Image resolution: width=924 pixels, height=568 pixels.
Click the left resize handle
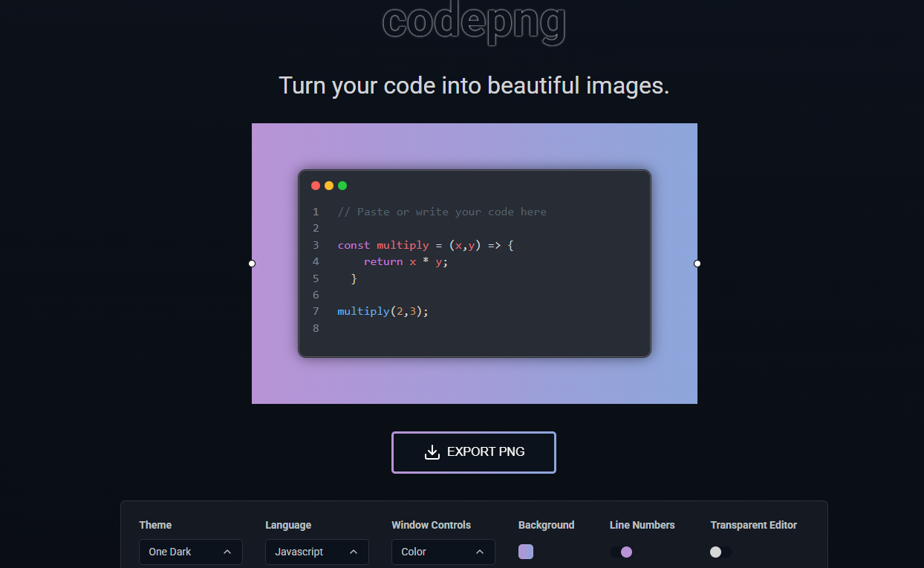pos(252,264)
